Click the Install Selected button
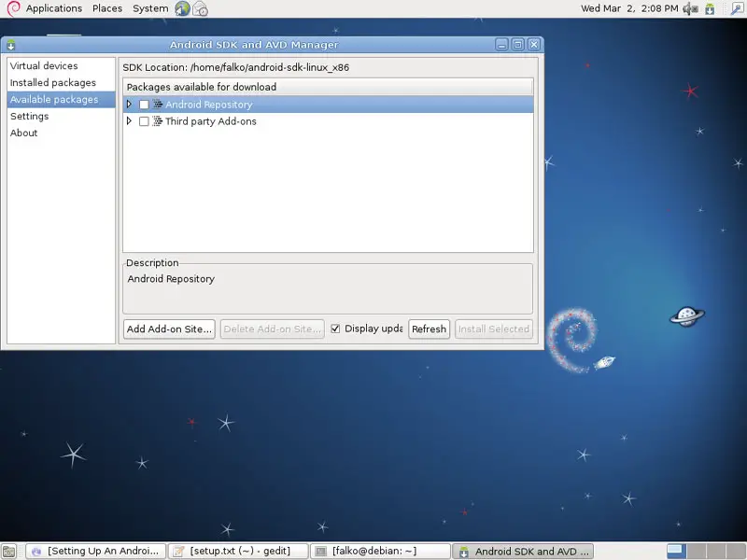 pos(494,329)
